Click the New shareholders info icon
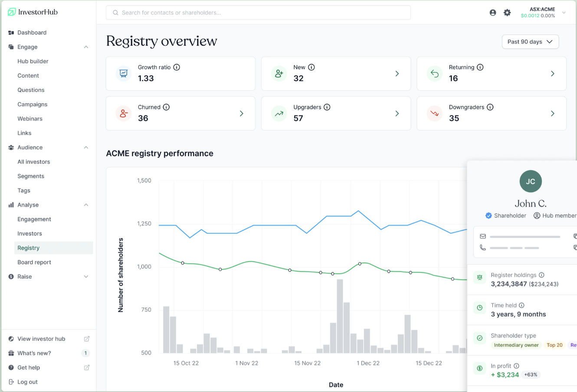The height and width of the screenshot is (392, 577). click(x=311, y=67)
